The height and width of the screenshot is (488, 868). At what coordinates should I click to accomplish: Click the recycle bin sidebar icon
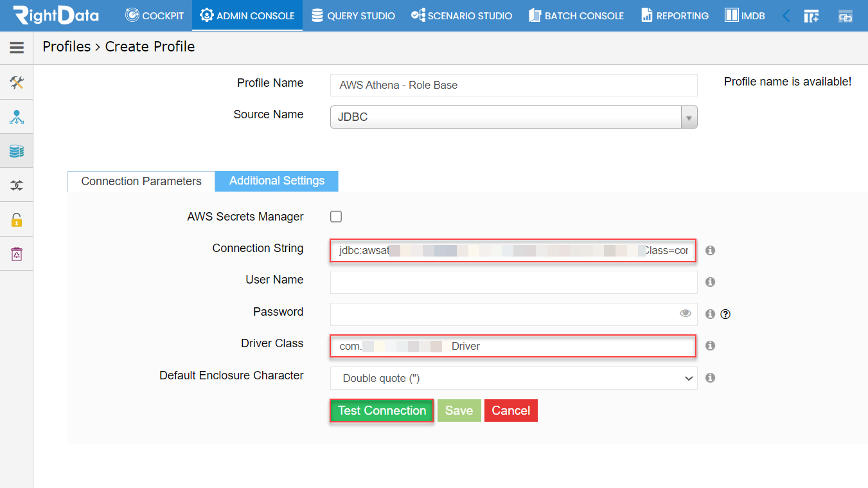(x=17, y=254)
